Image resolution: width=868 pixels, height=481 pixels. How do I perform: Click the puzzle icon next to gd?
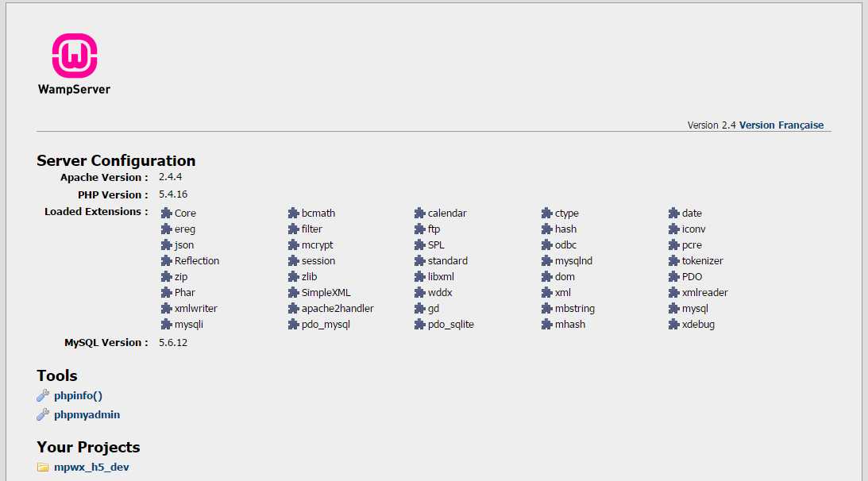coord(419,309)
